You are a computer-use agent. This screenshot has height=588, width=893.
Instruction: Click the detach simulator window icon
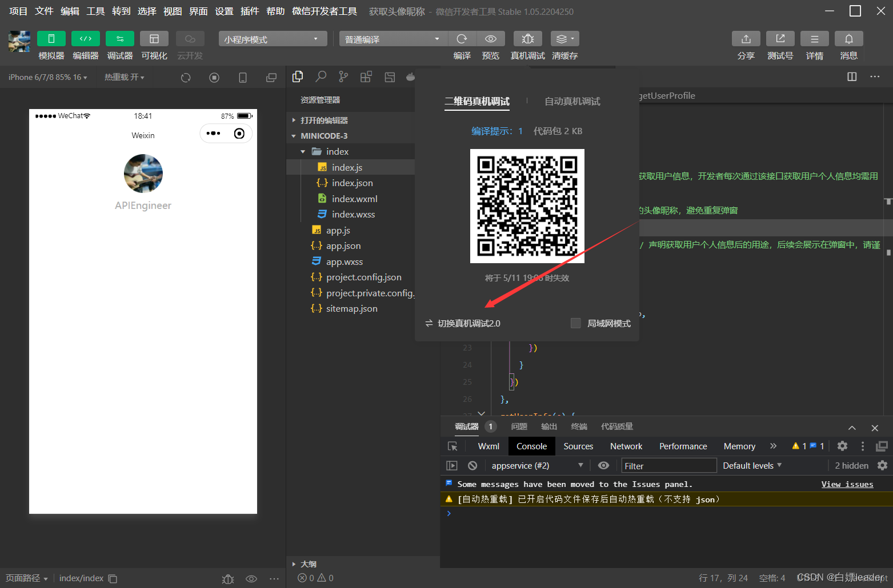(271, 78)
